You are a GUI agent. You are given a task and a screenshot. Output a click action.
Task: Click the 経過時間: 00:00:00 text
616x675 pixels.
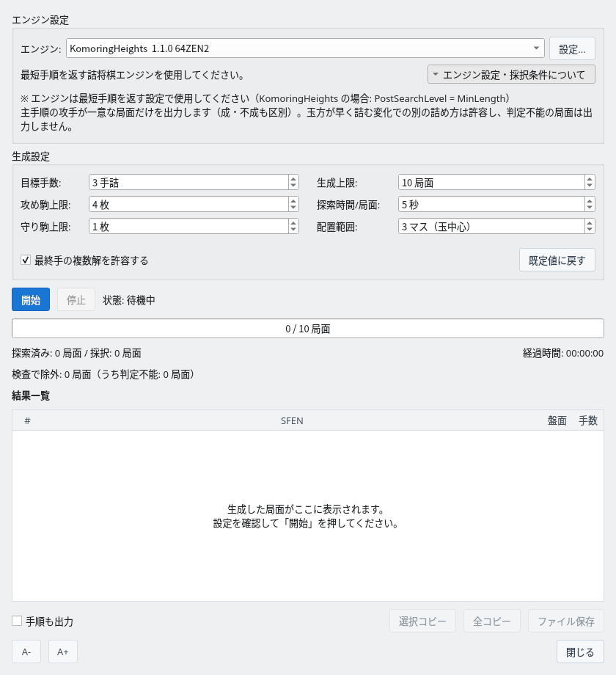562,353
